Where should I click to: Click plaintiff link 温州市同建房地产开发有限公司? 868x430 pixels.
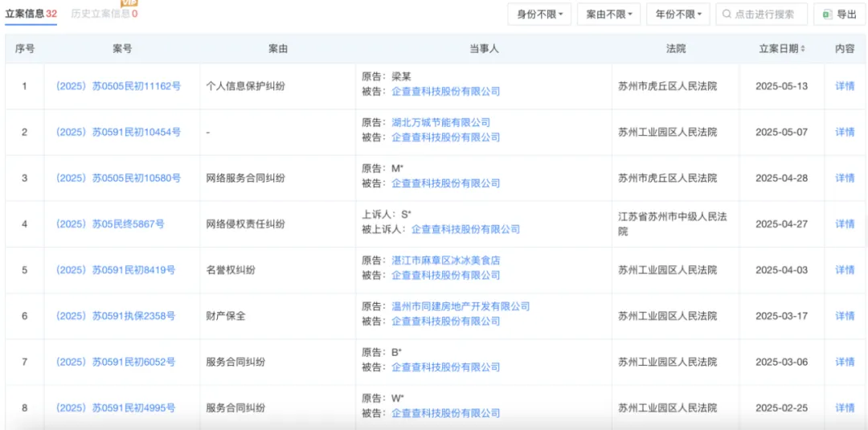click(x=461, y=306)
